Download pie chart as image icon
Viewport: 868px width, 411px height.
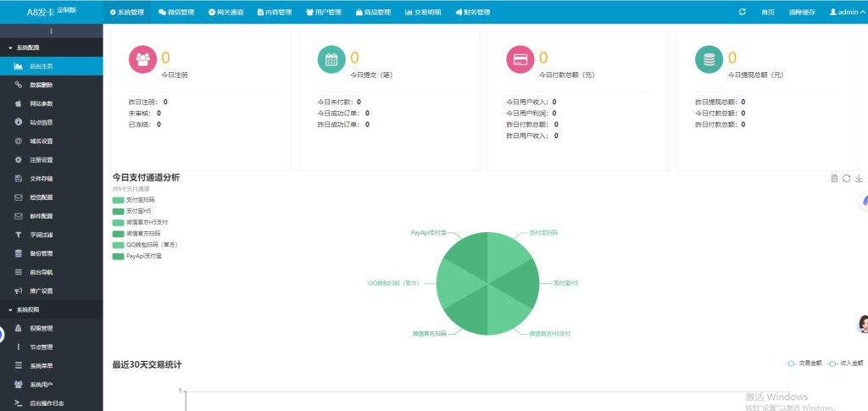(x=860, y=178)
